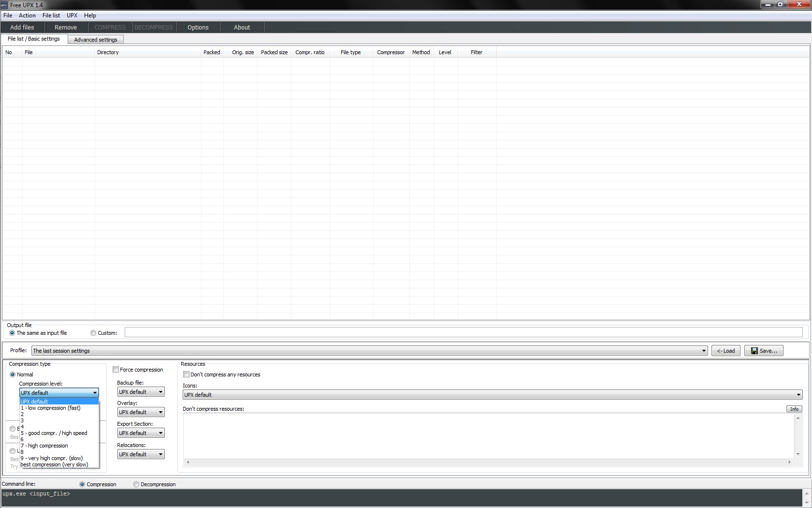Image resolution: width=812 pixels, height=508 pixels.
Task: Click the Save... profile button
Action: [764, 351]
